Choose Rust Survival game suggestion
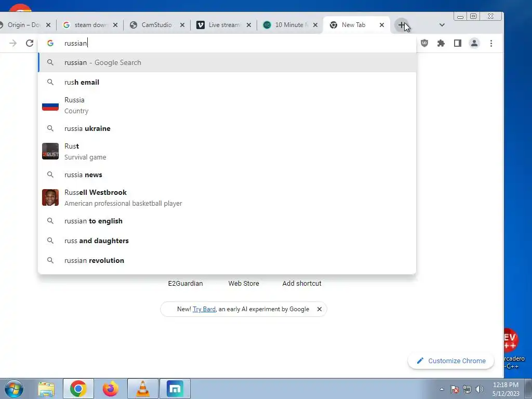 point(227,151)
